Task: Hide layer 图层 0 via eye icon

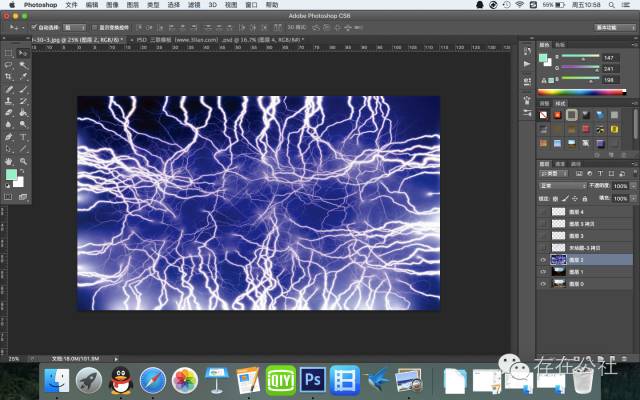Action: click(544, 283)
